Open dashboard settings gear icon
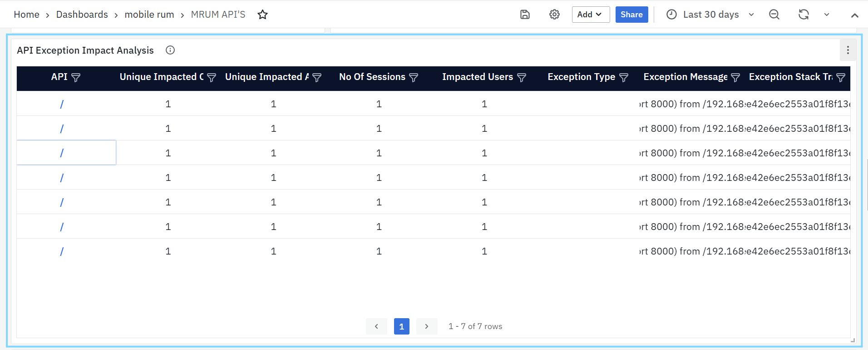This screenshot has width=868, height=350. (554, 15)
